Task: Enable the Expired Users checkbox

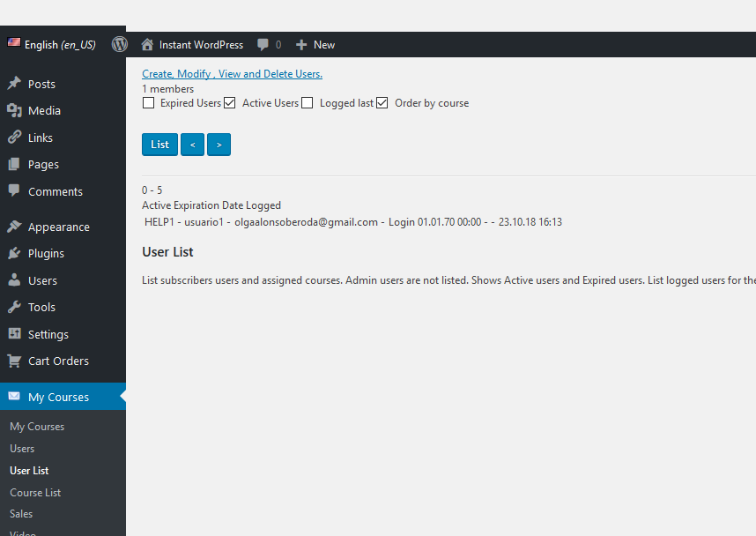Action: point(149,103)
